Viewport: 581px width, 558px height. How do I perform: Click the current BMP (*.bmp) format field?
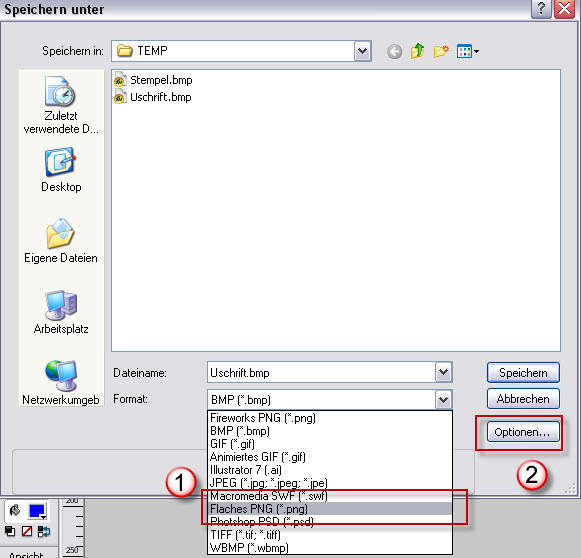322,399
